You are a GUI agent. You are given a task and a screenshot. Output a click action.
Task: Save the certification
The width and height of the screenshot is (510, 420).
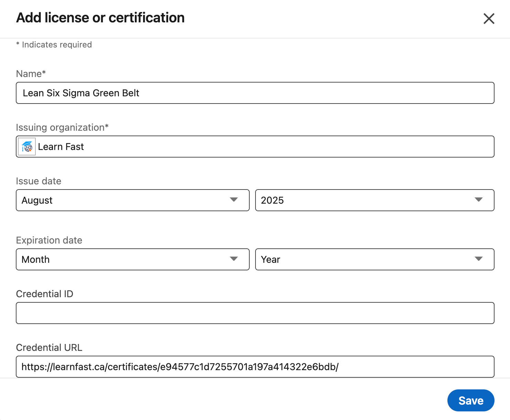(x=470, y=400)
